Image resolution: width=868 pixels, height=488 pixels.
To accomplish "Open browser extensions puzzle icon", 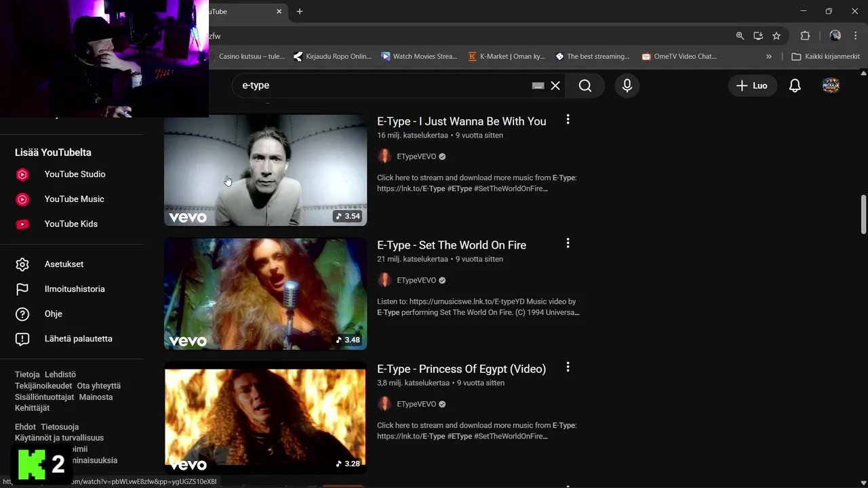I will [x=805, y=36].
